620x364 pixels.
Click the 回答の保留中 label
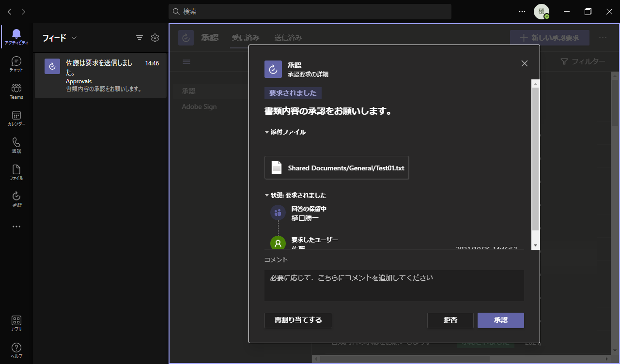click(309, 209)
